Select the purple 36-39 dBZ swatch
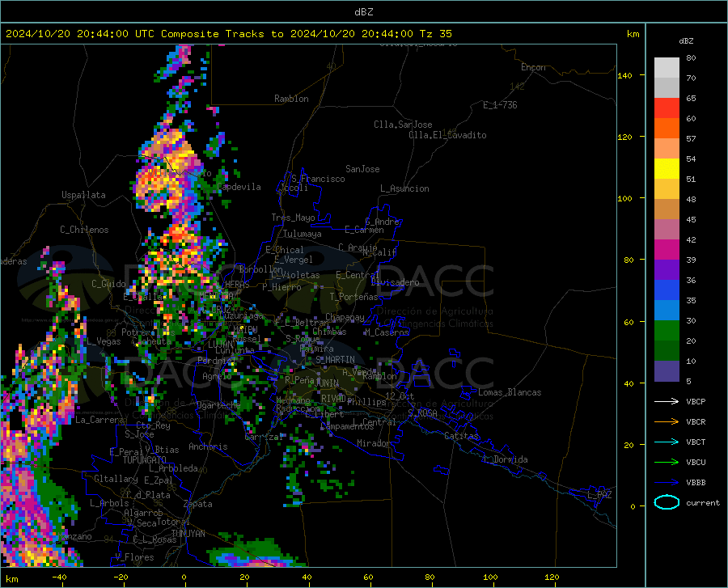The height and width of the screenshot is (588, 728). coord(667,270)
